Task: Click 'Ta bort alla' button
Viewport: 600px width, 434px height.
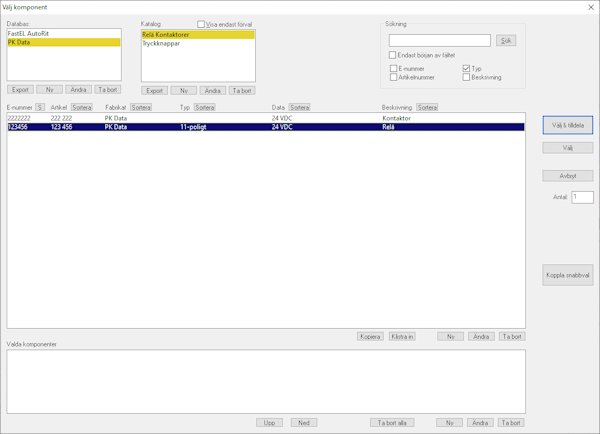Action: 392,423
